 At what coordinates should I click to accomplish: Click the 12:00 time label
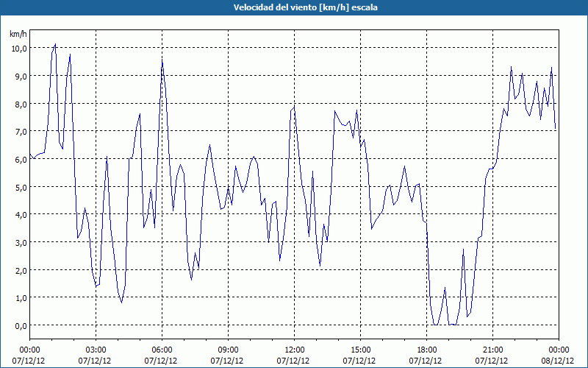tap(295, 350)
